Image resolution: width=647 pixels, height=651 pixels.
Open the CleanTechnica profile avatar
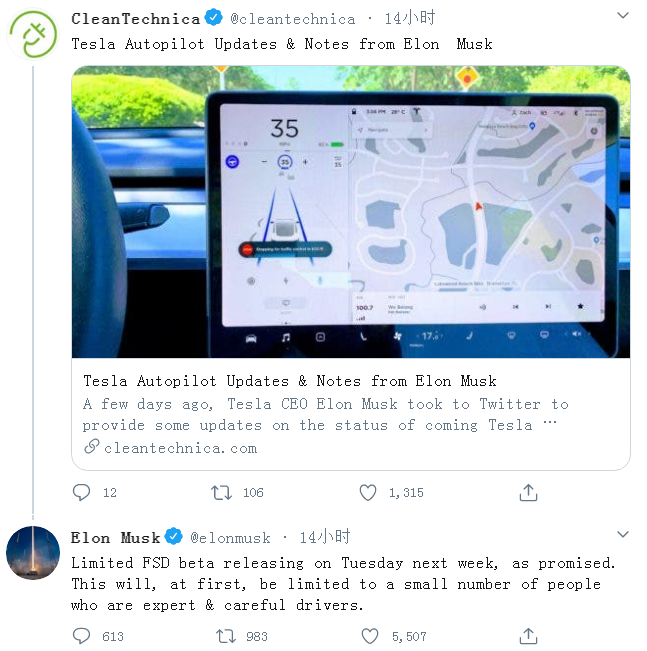coord(33,35)
